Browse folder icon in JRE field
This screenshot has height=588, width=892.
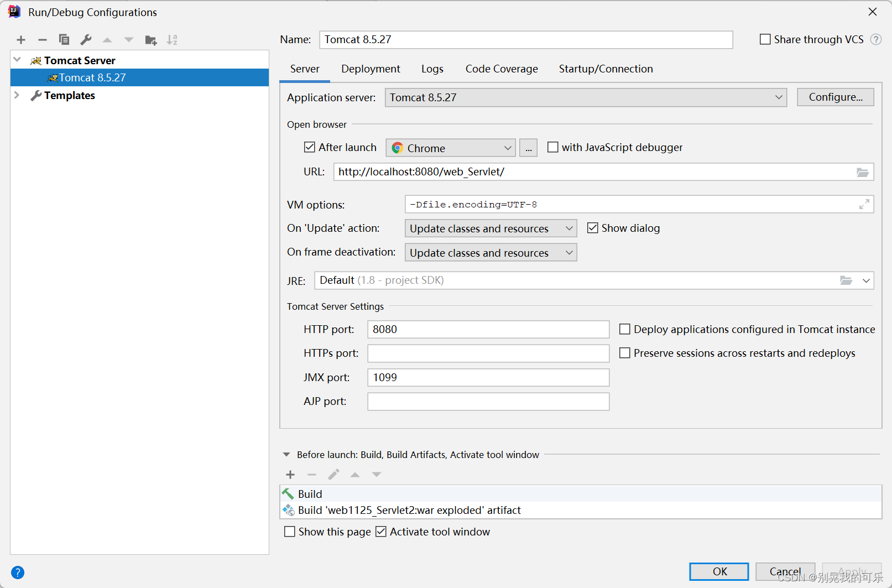point(846,280)
